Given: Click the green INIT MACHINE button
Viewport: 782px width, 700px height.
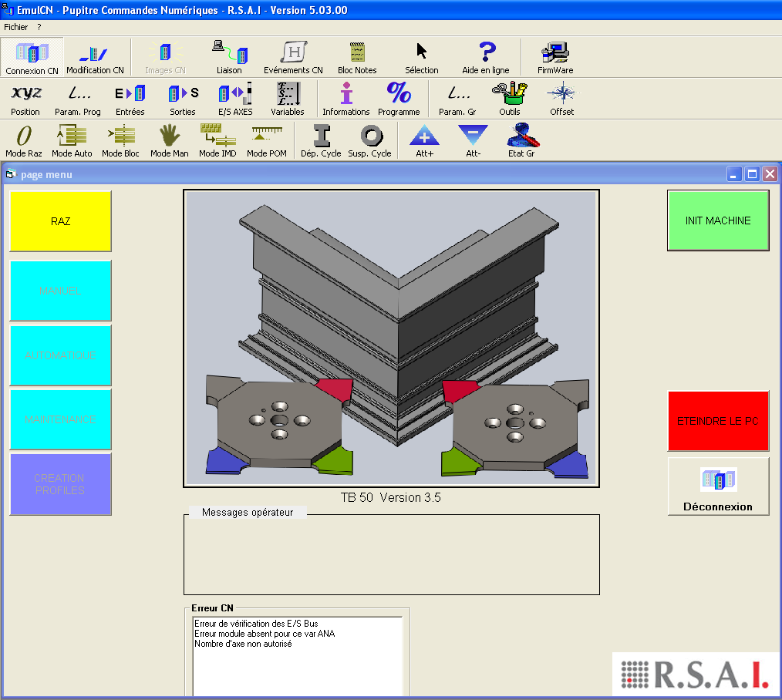Looking at the screenshot, I should (718, 220).
